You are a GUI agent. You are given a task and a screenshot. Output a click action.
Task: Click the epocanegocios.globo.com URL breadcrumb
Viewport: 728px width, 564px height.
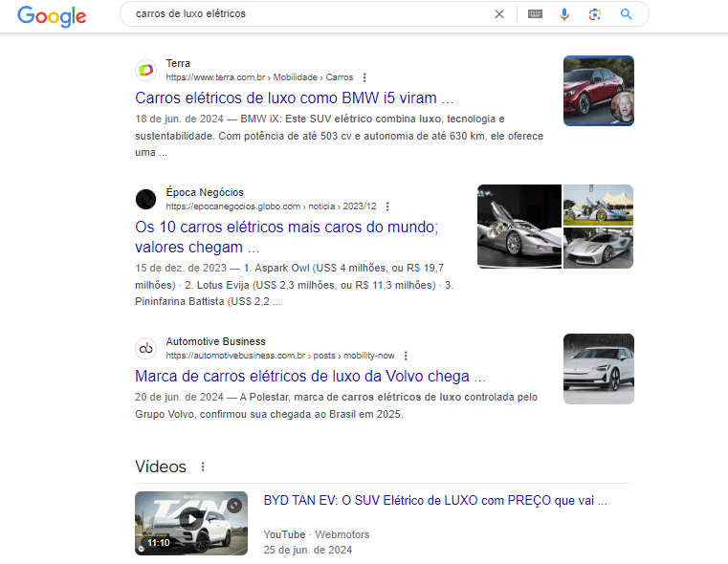271,206
